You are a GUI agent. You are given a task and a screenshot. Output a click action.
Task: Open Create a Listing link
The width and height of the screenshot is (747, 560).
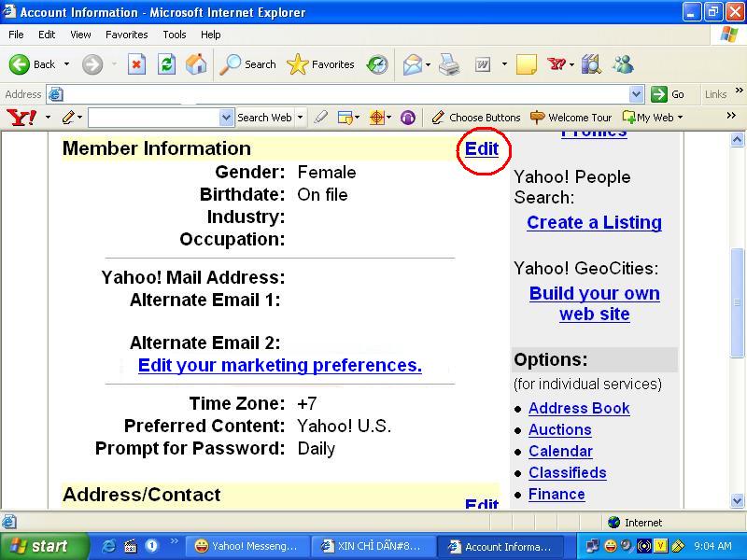pos(594,222)
